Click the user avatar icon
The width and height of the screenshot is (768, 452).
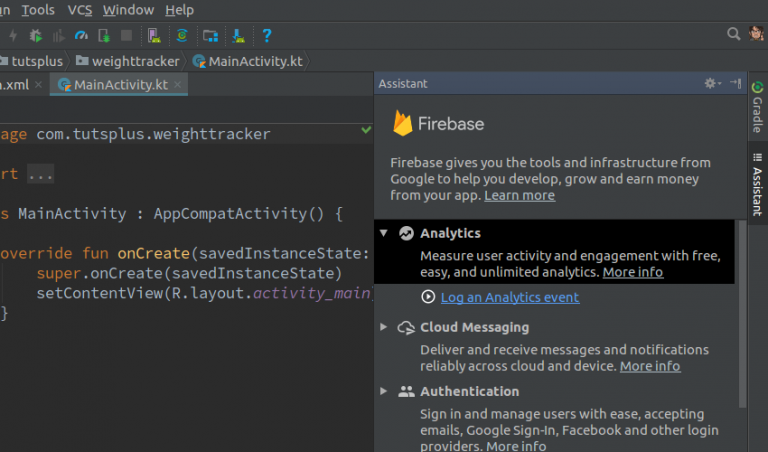[x=756, y=33]
